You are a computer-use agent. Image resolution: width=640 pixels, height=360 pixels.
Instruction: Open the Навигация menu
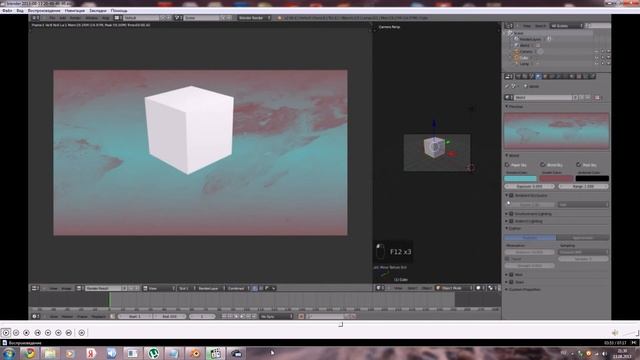(75, 11)
